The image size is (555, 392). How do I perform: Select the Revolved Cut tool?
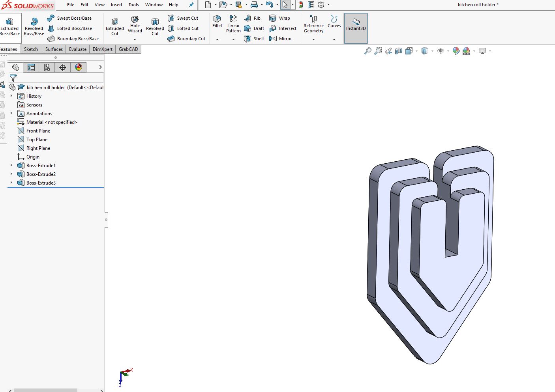155,26
